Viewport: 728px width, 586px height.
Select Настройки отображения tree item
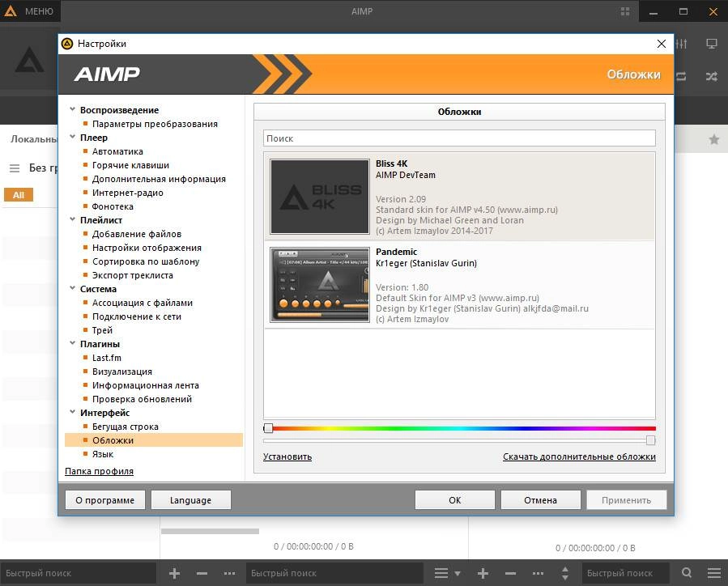click(147, 248)
